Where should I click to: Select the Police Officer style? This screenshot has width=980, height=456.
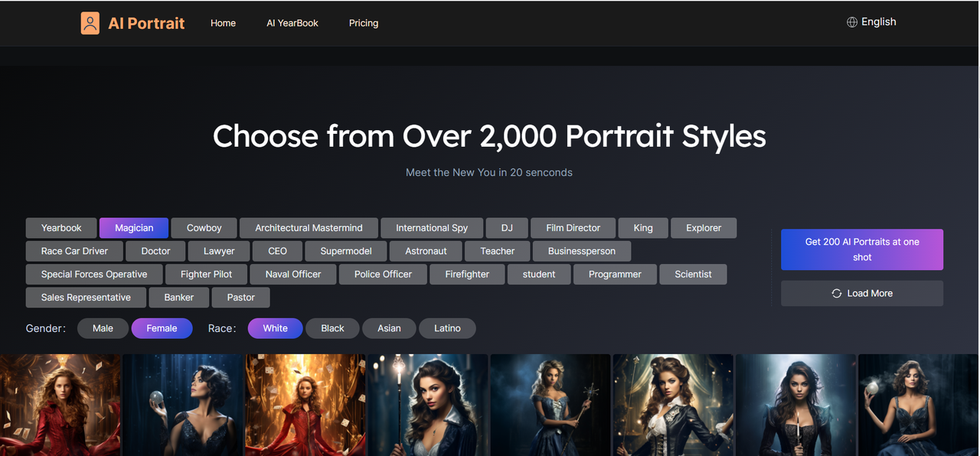pos(383,274)
